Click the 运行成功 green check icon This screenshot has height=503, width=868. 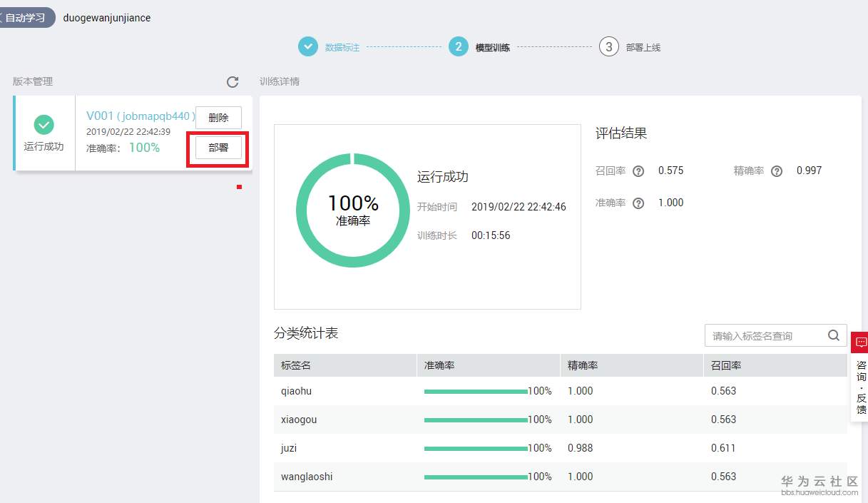coord(44,125)
